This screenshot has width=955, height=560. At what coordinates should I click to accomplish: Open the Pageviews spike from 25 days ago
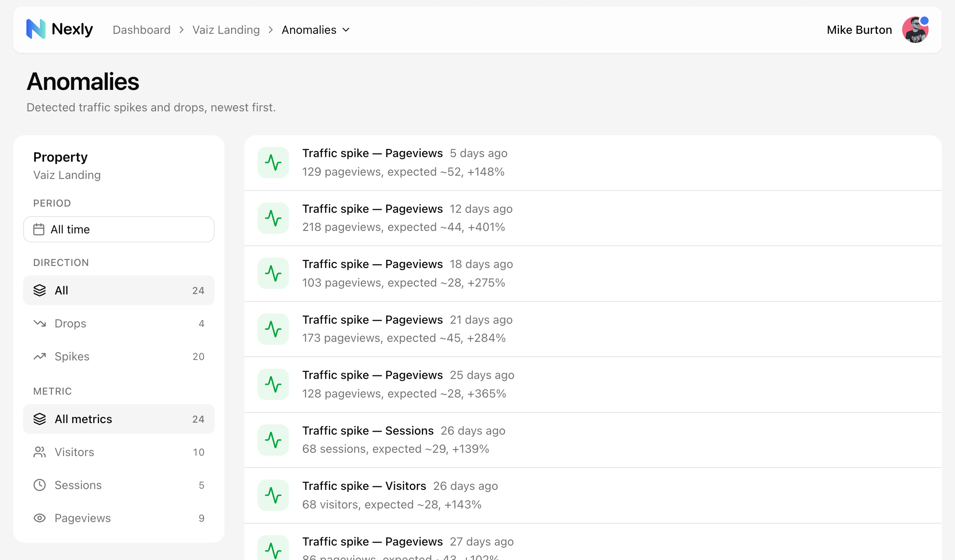[x=593, y=384]
